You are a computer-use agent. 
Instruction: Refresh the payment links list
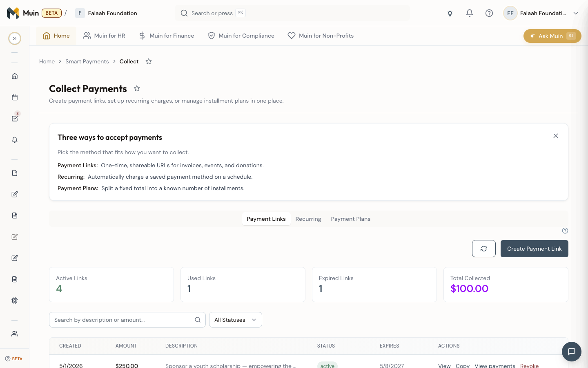click(x=484, y=249)
